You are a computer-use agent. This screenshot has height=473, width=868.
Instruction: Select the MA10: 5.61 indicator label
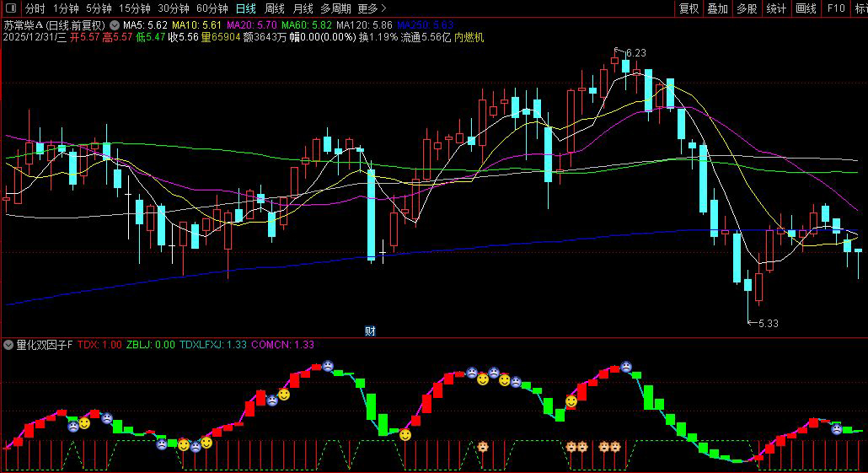click(x=196, y=25)
